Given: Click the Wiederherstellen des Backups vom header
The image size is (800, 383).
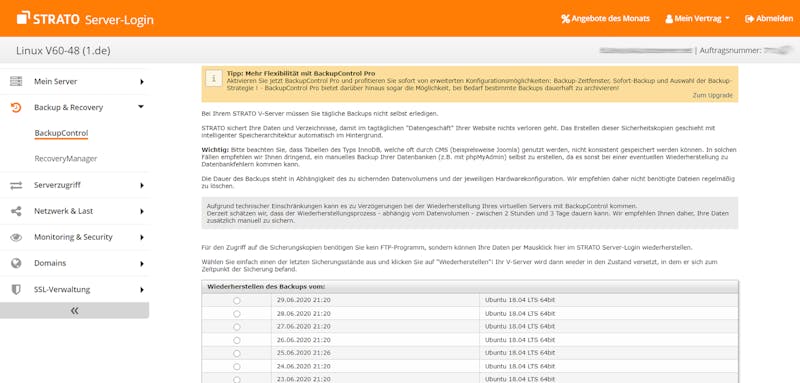Looking at the screenshot, I should 266,287.
